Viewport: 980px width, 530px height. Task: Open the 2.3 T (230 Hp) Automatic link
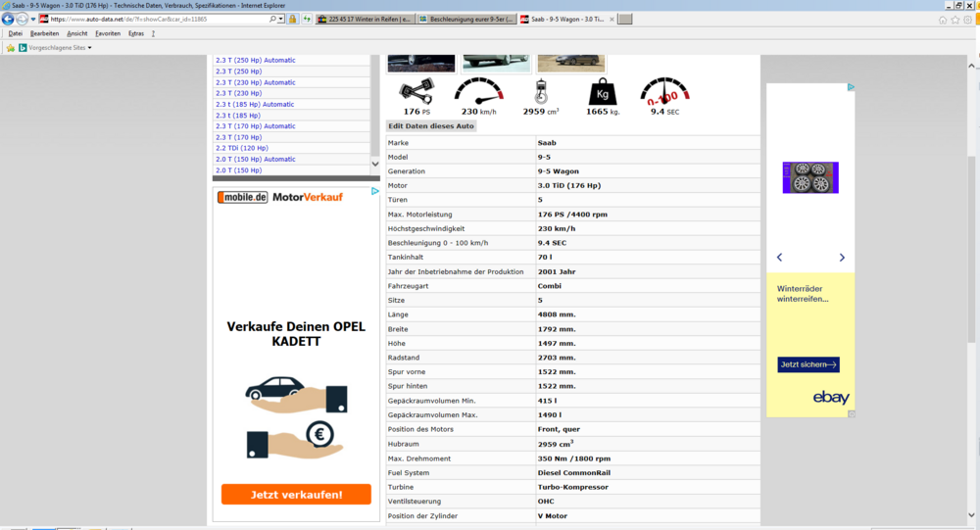(x=256, y=82)
